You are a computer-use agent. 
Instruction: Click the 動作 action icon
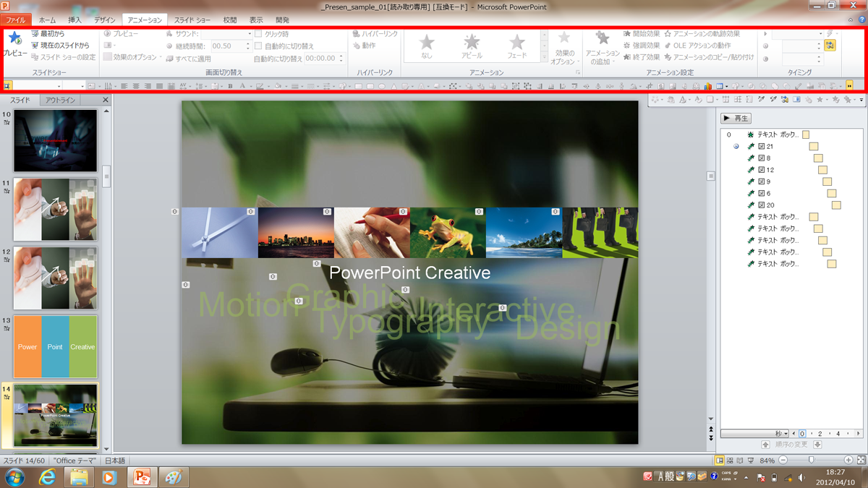(x=364, y=46)
